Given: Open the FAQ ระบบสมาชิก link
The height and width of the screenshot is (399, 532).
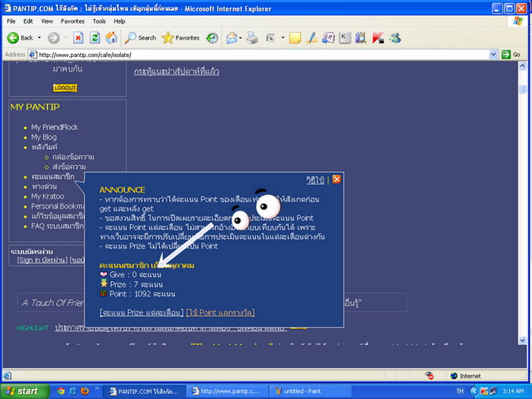Looking at the screenshot, I should (x=57, y=226).
